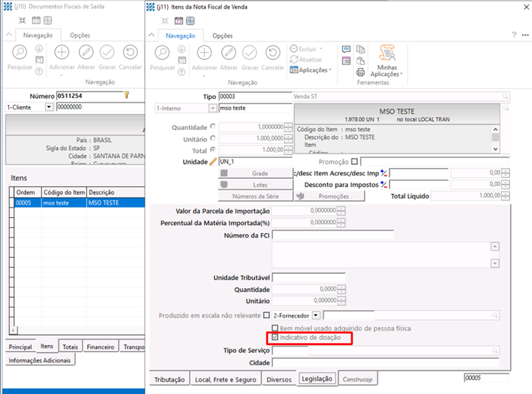This screenshot has height=394, width=532.
Task: Click the Gravar checkmark in Itens window
Action: point(250,53)
